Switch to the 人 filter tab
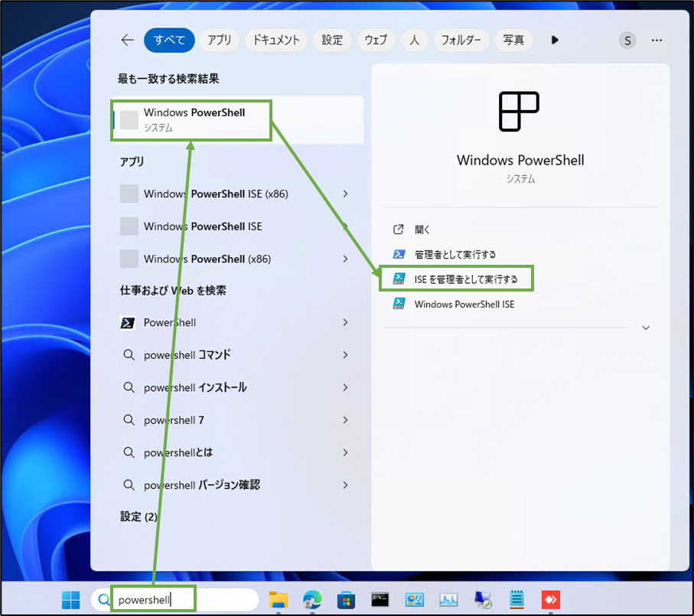This screenshot has height=616, width=694. click(414, 41)
